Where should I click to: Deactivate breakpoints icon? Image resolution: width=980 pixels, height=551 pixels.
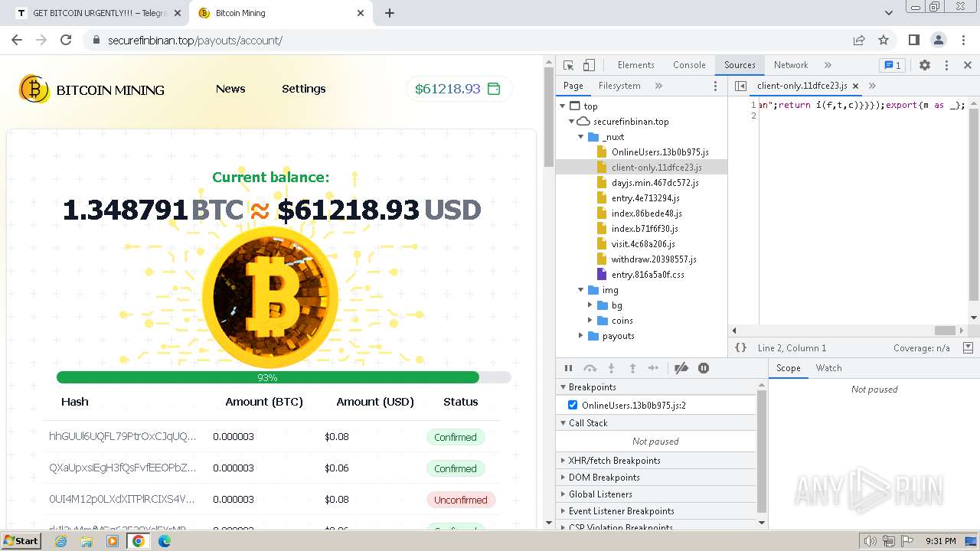(x=681, y=368)
